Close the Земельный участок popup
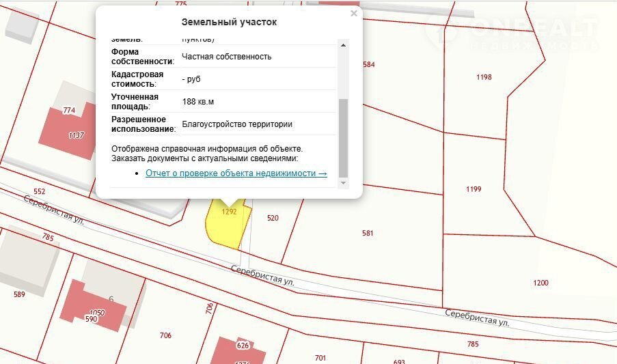Viewport: 617px width, 364px height. pyautogui.click(x=353, y=14)
